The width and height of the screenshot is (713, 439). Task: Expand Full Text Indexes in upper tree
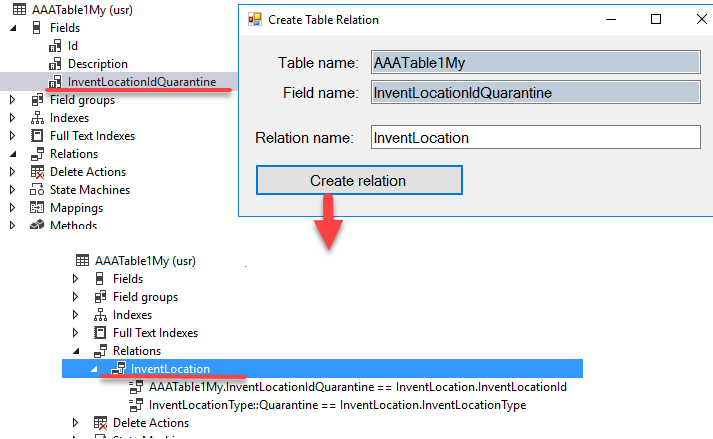(12, 136)
